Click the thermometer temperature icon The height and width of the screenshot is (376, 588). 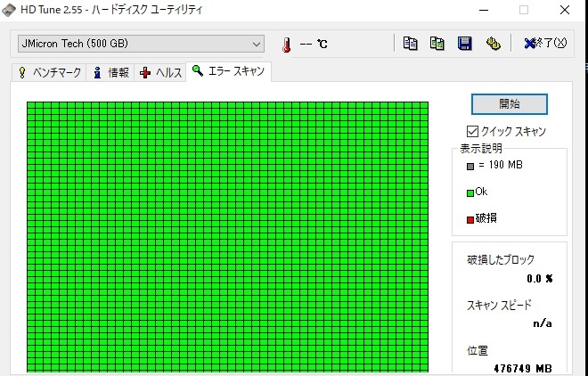click(x=287, y=45)
